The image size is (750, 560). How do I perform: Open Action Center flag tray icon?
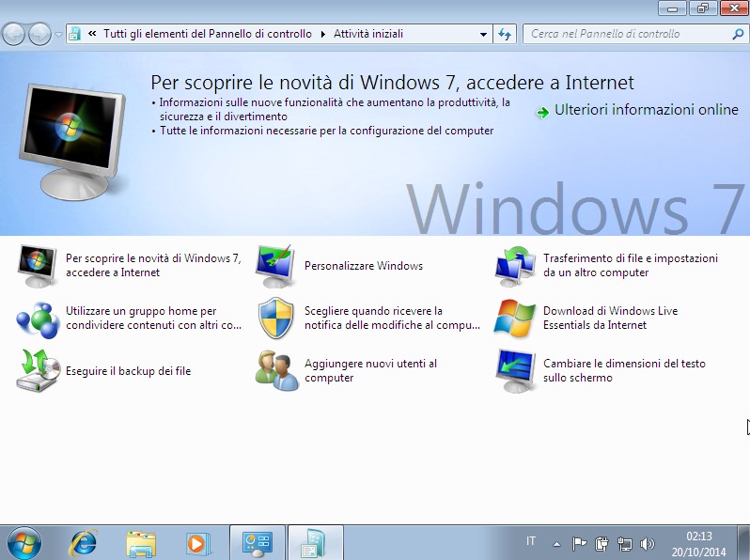coord(579,544)
